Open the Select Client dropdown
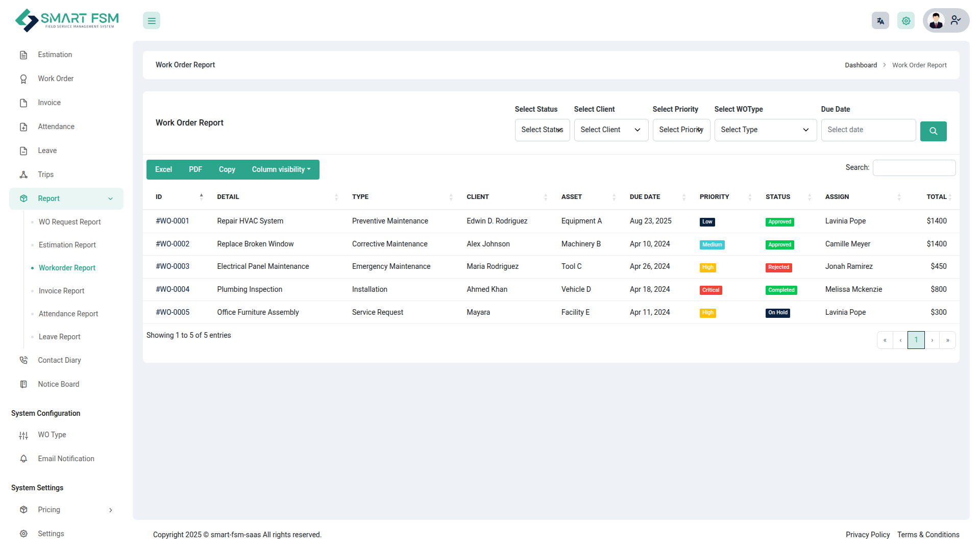Viewport: 980px width, 551px height. [611, 130]
